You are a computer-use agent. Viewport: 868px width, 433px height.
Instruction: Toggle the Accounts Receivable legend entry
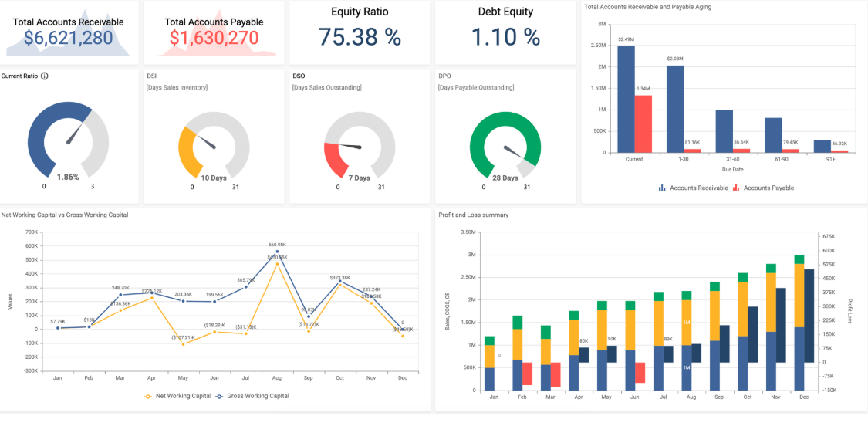tap(693, 188)
